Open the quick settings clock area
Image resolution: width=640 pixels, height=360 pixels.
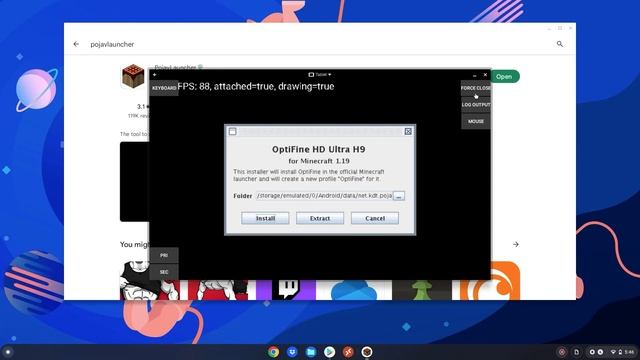623,352
